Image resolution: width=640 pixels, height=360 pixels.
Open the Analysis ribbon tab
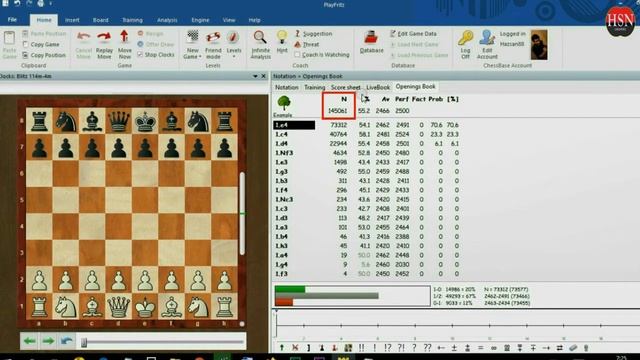(167, 20)
